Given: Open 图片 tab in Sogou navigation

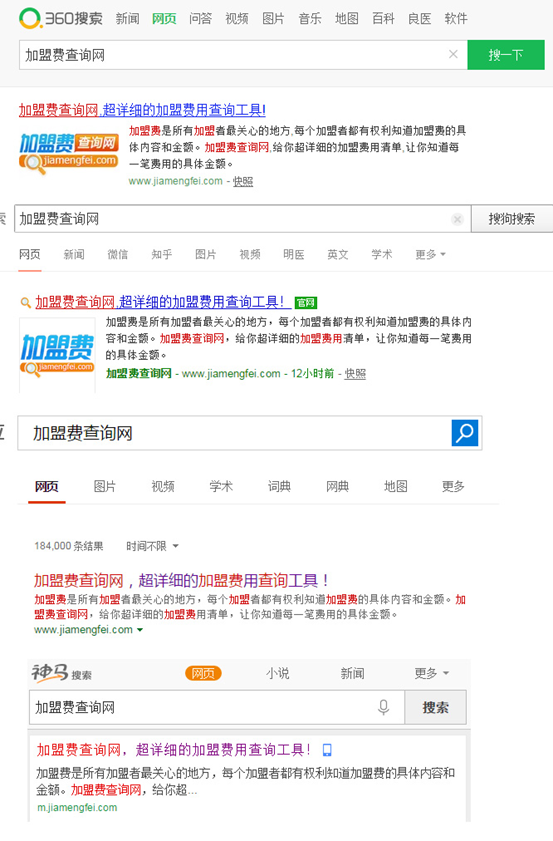Looking at the screenshot, I should coord(206,254).
